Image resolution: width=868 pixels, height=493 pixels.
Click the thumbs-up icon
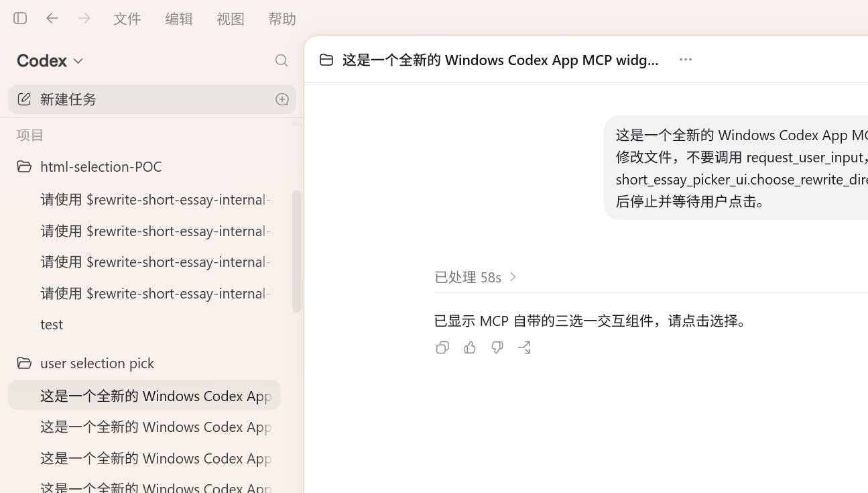470,347
